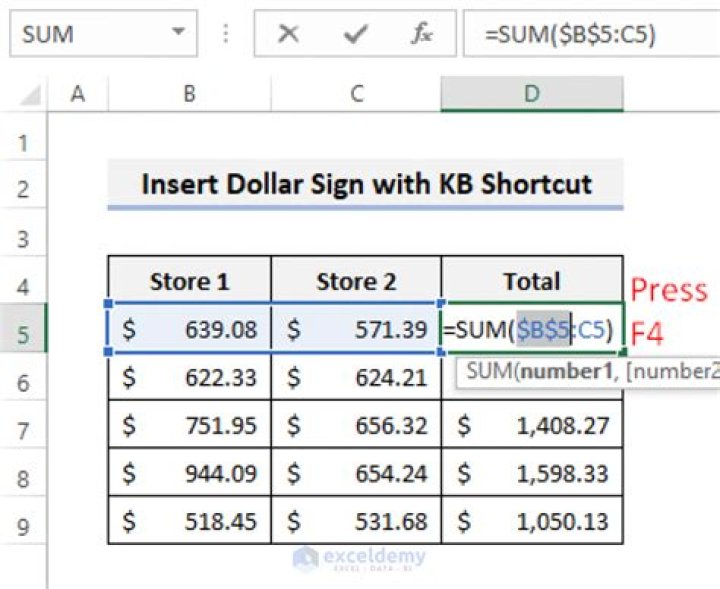Select the Store 1 header cell

tap(190, 280)
